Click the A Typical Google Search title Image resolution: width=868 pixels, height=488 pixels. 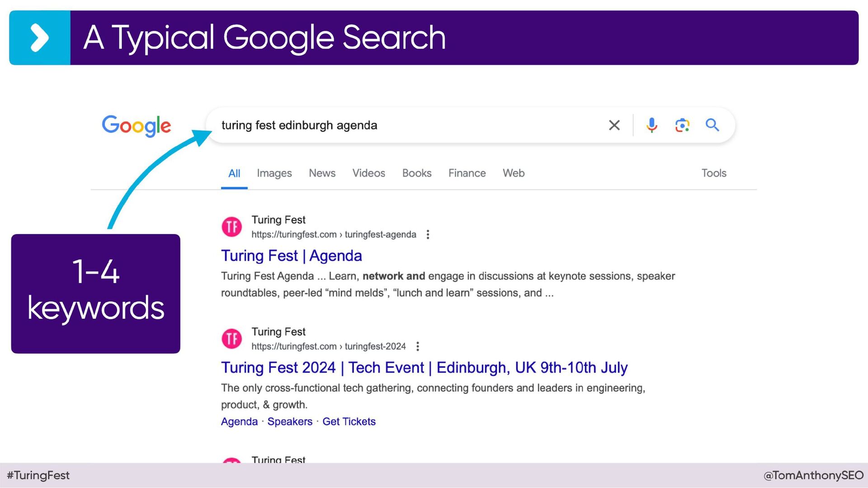click(x=264, y=38)
